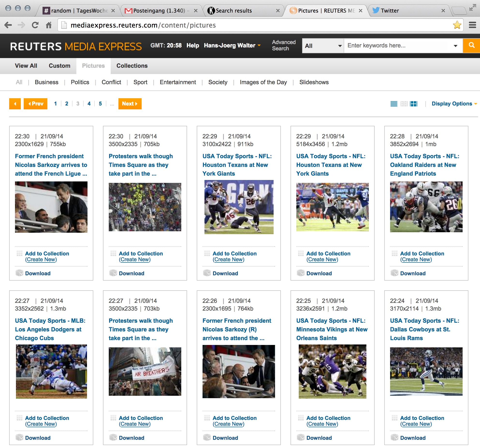This screenshot has height=448, width=480.
Task: Add 705kb Times Square photo to collection
Action: click(x=141, y=254)
